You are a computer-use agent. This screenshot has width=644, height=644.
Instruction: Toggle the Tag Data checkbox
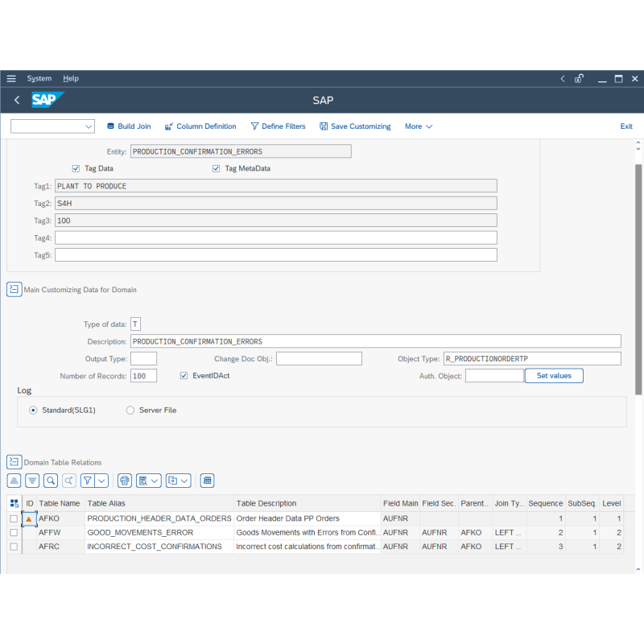point(76,168)
